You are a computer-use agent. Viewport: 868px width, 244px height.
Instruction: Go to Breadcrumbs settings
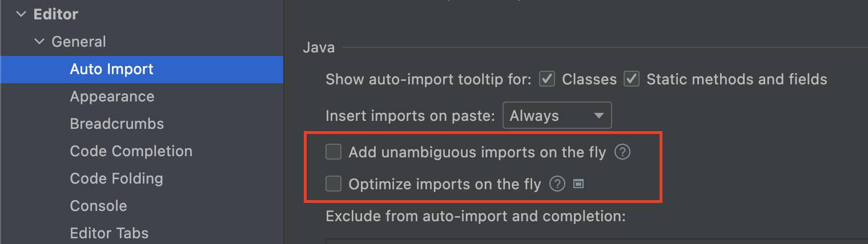[116, 124]
